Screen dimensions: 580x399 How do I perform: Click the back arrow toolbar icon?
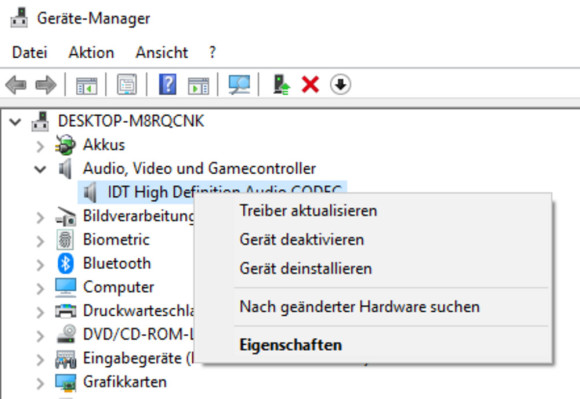tap(16, 85)
